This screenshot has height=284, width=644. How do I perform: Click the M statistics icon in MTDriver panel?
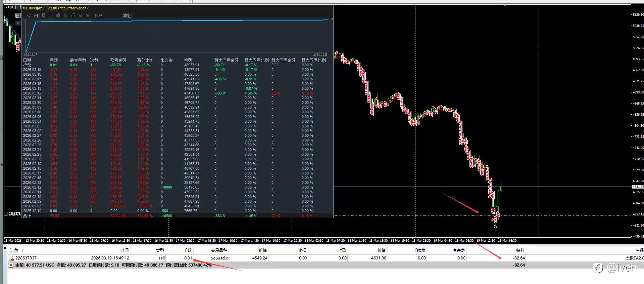point(81,15)
